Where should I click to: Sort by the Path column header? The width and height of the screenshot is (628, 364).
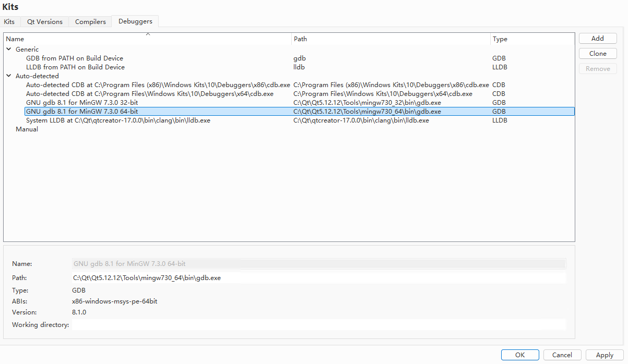coord(391,39)
